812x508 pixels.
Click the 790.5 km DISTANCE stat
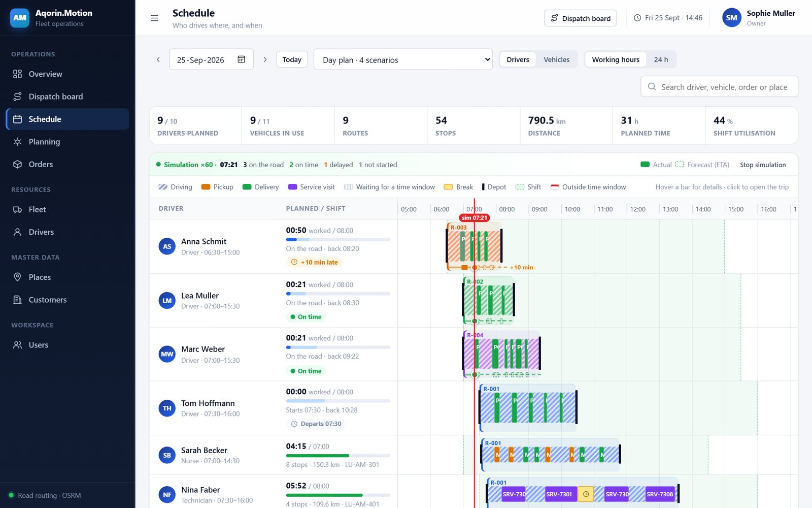pyautogui.click(x=566, y=125)
